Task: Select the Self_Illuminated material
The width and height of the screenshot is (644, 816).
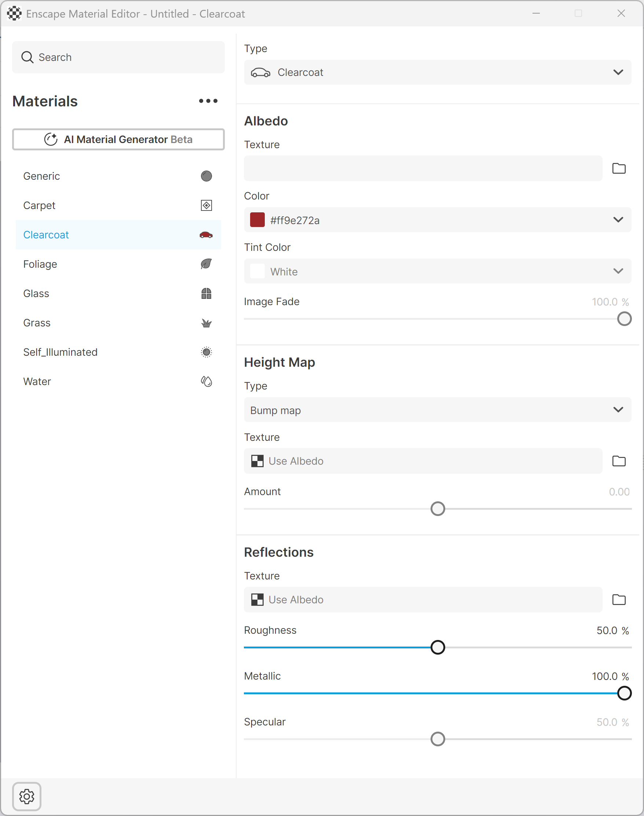Action: 118,352
